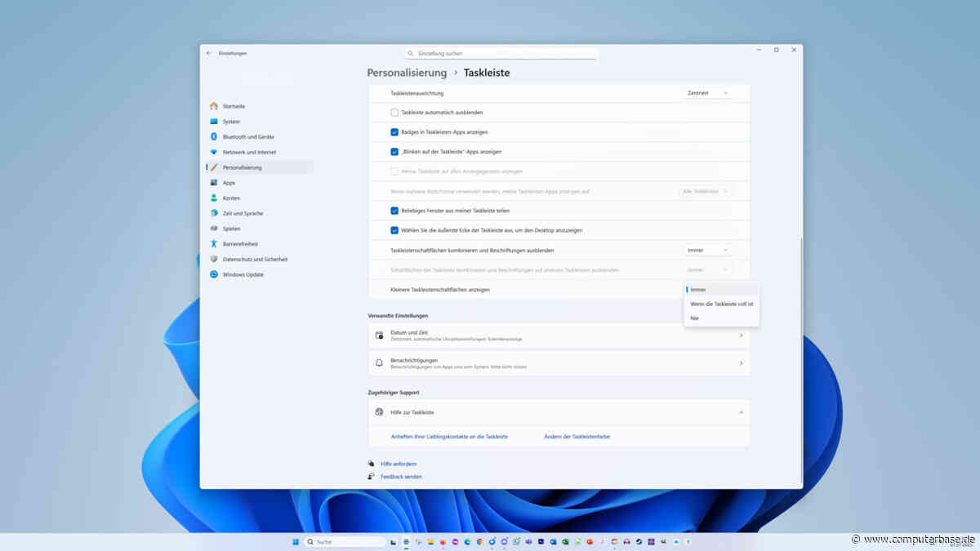Viewport: 980px width, 551px height.
Task: Open Taskleistenausrichtung dropdown showing Zentriert
Action: pos(707,93)
